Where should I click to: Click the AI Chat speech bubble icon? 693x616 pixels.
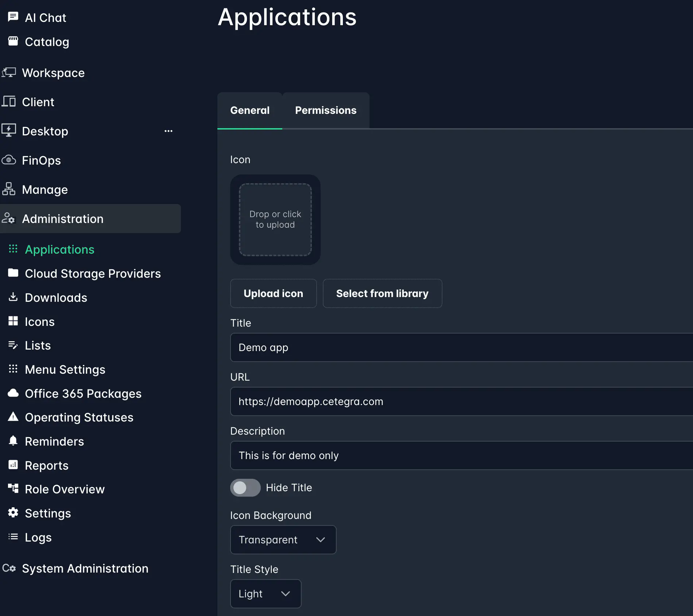click(x=13, y=17)
